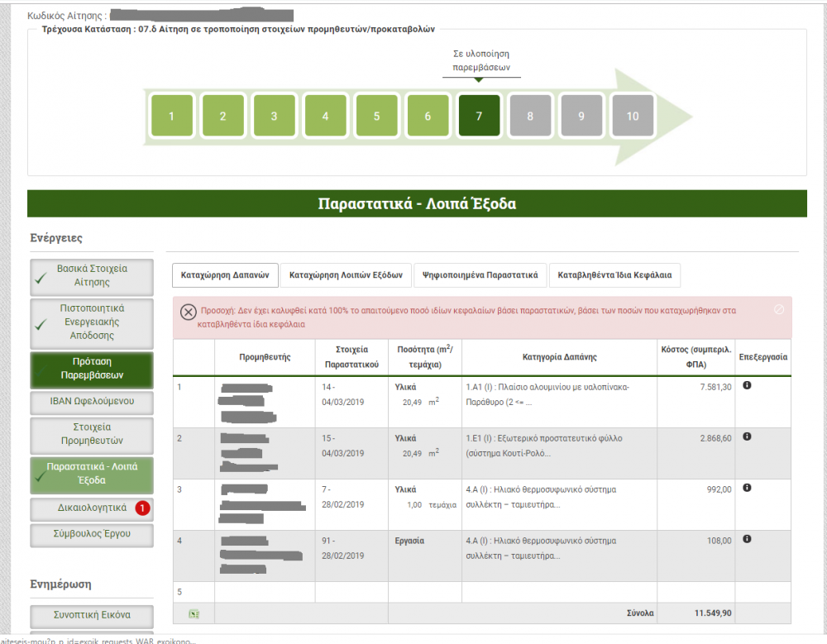
Task: Click step 7 in the progress tracker
Action: (x=479, y=116)
